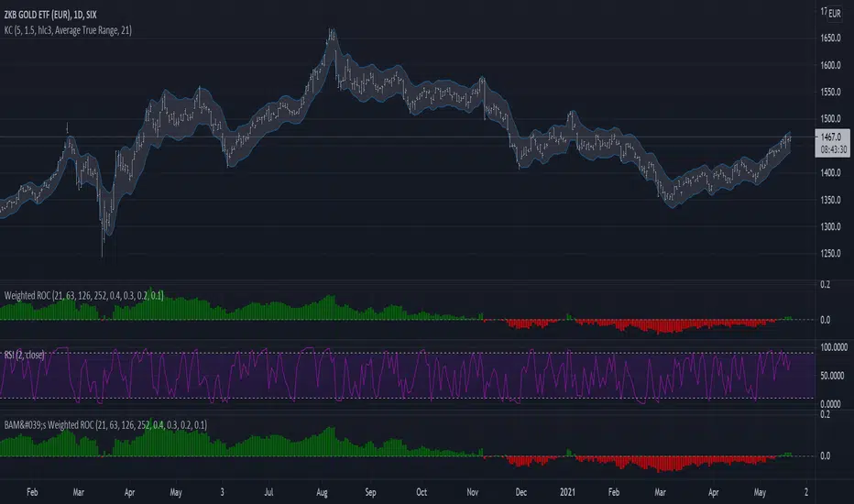
Task: Click the Feb label right after 2021
Action: click(614, 493)
